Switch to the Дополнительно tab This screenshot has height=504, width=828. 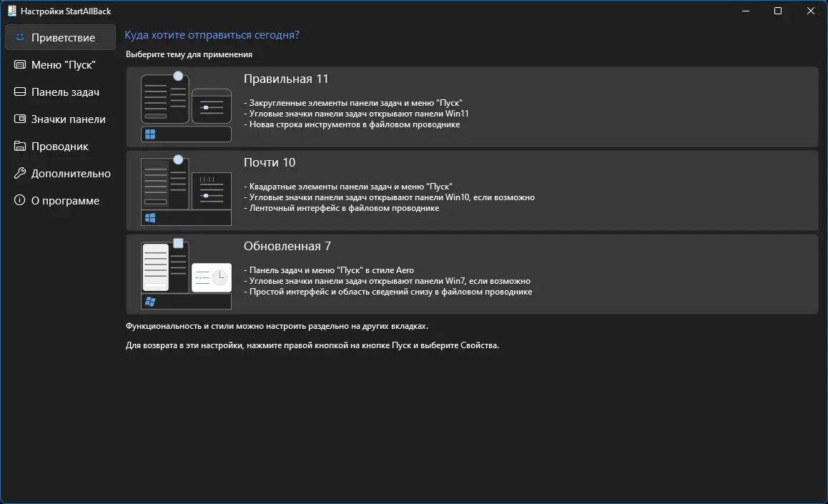60,173
